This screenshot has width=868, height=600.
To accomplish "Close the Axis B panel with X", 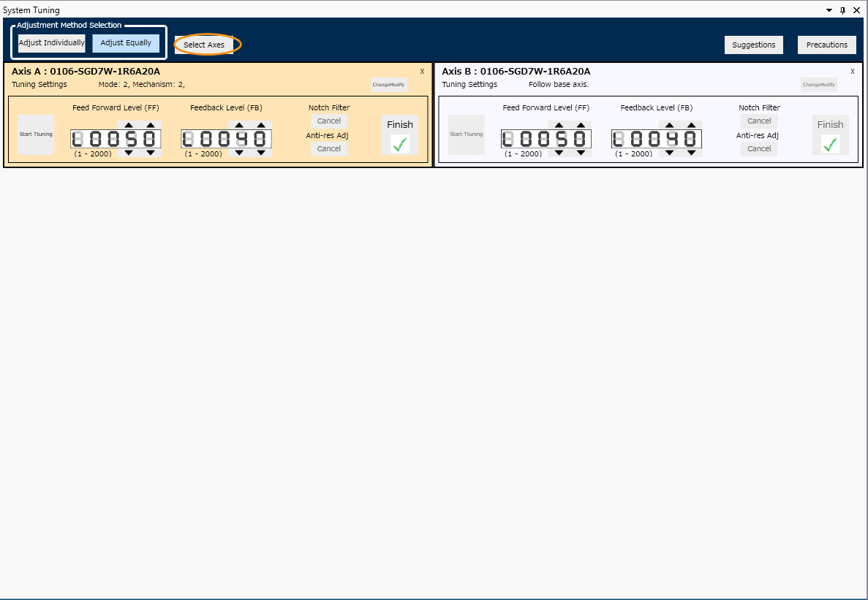I will pos(853,72).
